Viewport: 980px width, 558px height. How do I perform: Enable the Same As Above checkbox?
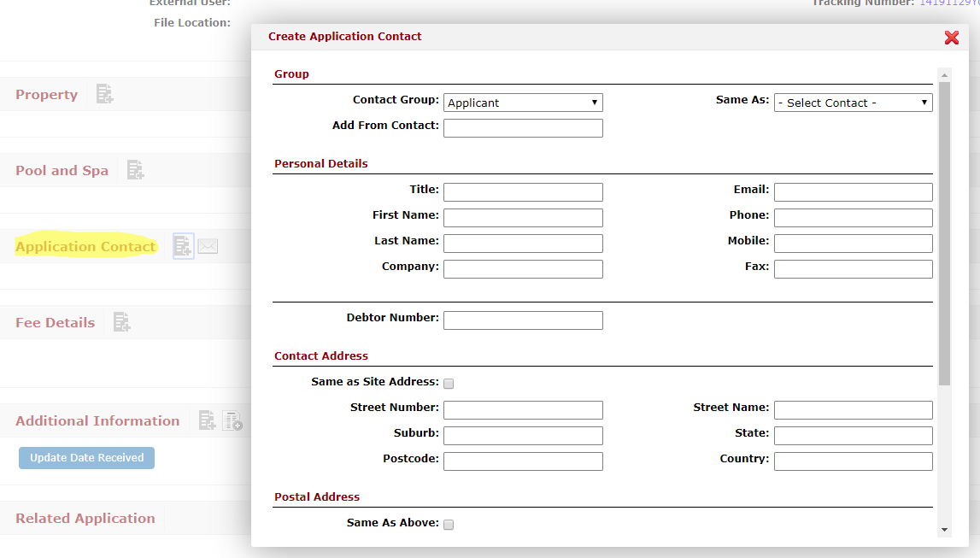[449, 524]
